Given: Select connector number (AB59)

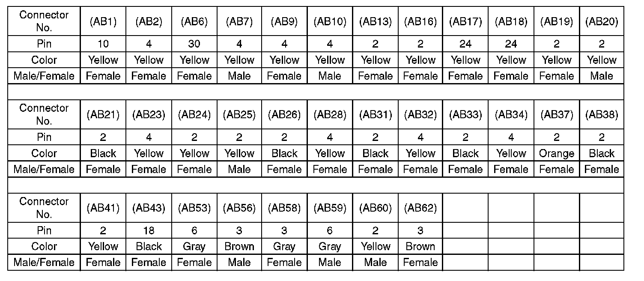Looking at the screenshot, I should pos(330,208).
